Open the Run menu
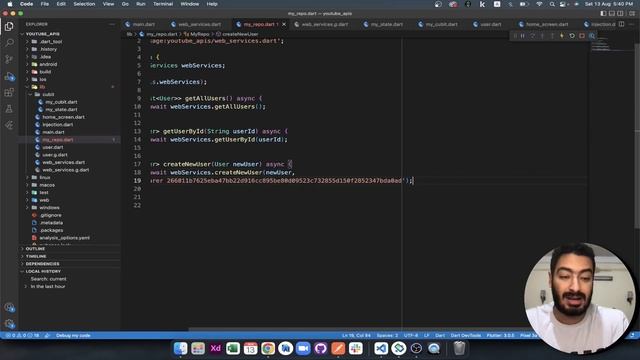This screenshot has width=640, height=360. point(141,4)
